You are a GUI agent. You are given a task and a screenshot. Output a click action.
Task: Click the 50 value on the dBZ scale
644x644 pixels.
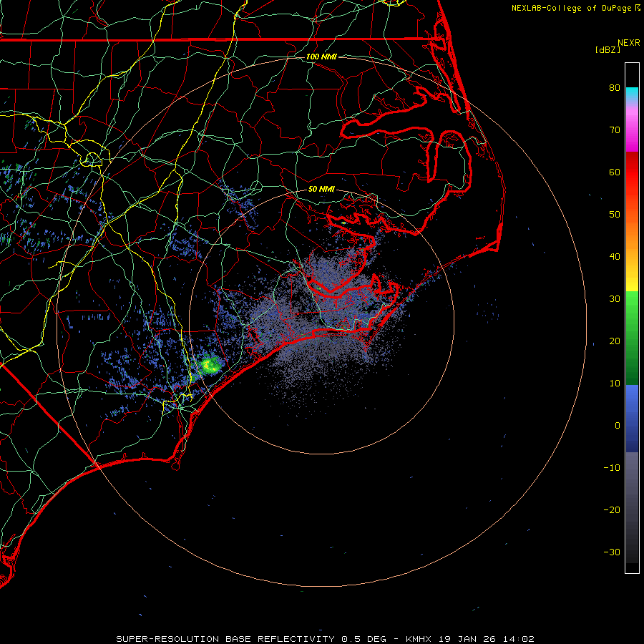pyautogui.click(x=615, y=215)
